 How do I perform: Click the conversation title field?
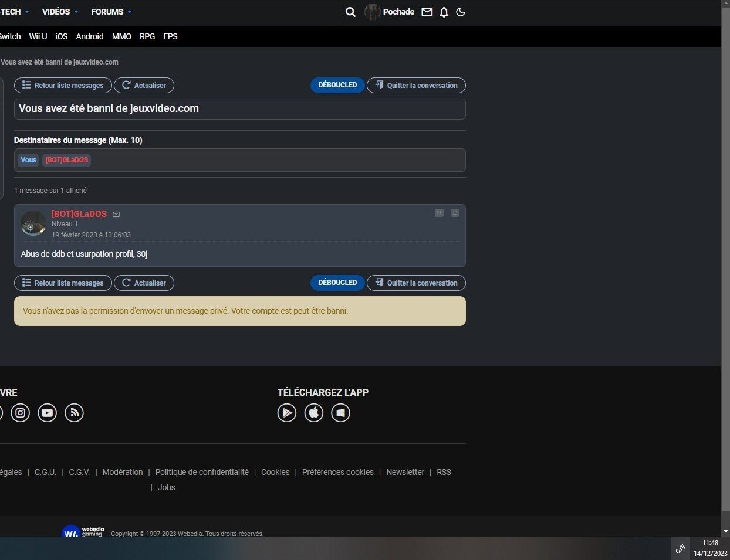pyautogui.click(x=240, y=109)
